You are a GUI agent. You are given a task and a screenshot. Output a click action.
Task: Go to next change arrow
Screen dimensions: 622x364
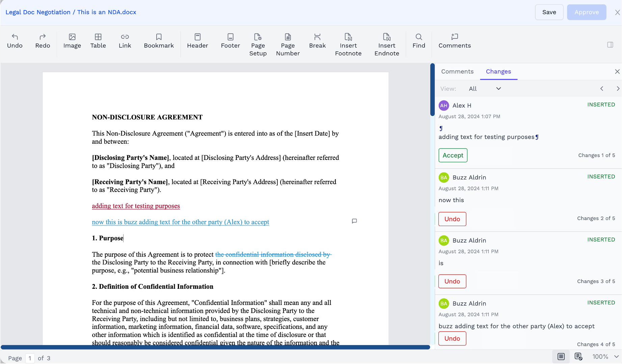(618, 88)
